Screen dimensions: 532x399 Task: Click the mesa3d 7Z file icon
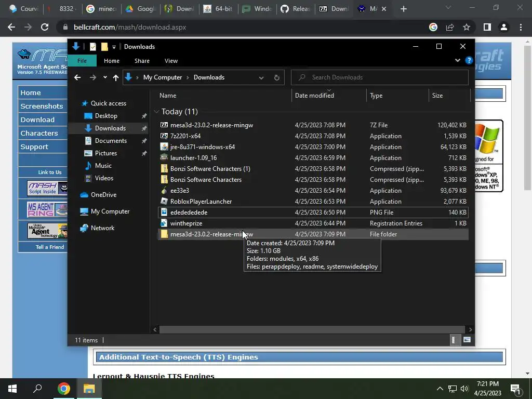tap(164, 125)
